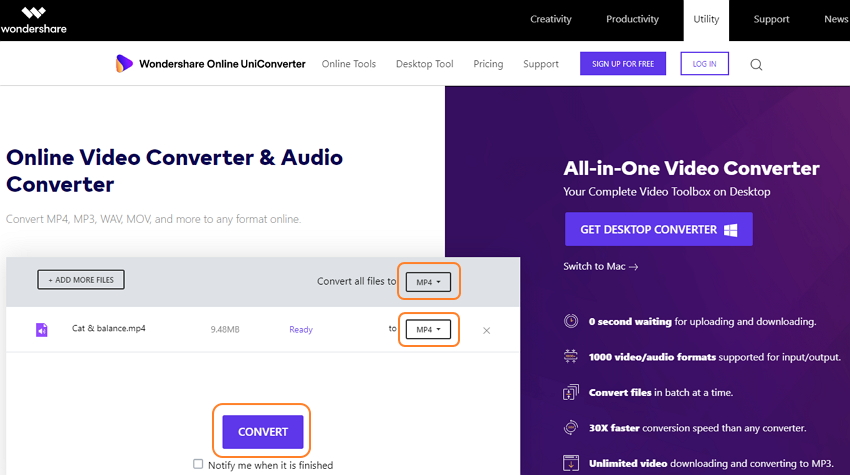Screen dimensions: 850x475
Task: Click the All-in-One Video Converter heading
Action: coord(691,168)
